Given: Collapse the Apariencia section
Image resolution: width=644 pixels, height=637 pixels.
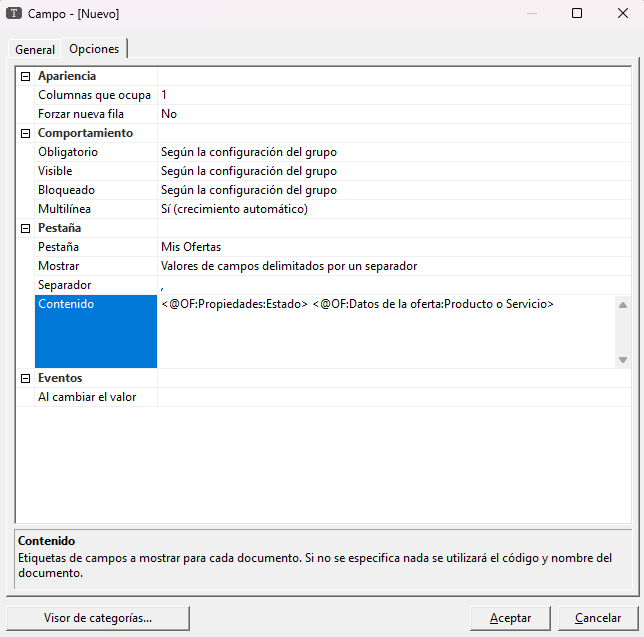Looking at the screenshot, I should click(25, 76).
